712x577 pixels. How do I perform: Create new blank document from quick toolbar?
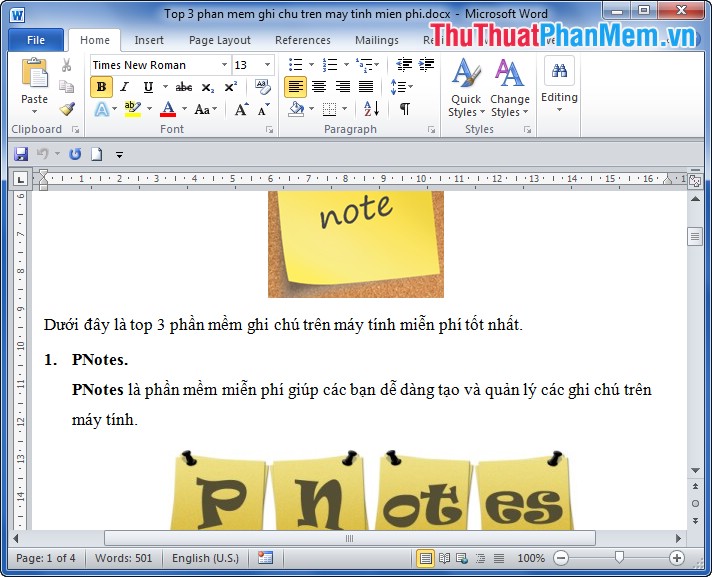tap(96, 154)
